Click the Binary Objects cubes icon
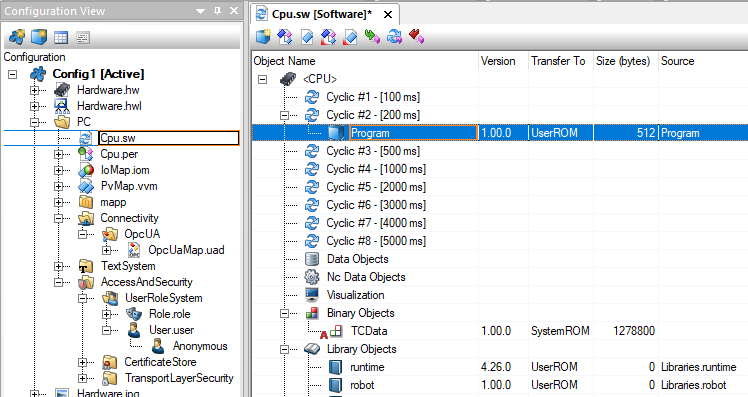 pyautogui.click(x=312, y=313)
